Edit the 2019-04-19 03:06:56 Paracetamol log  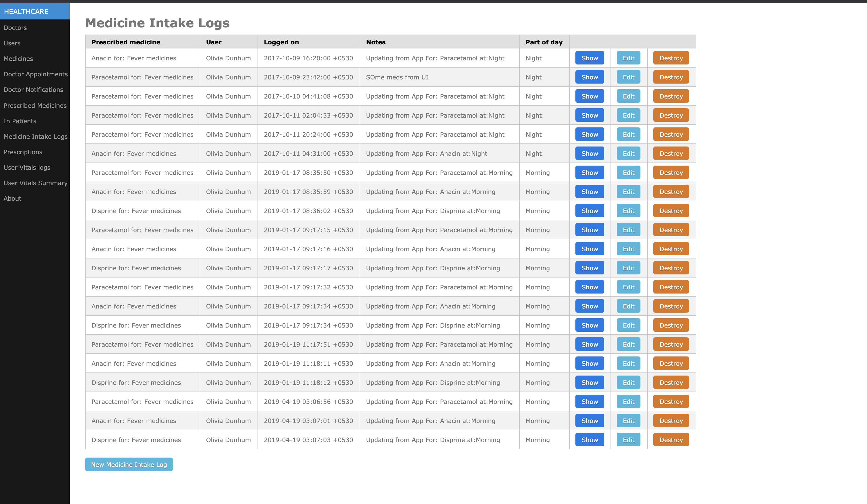click(628, 402)
